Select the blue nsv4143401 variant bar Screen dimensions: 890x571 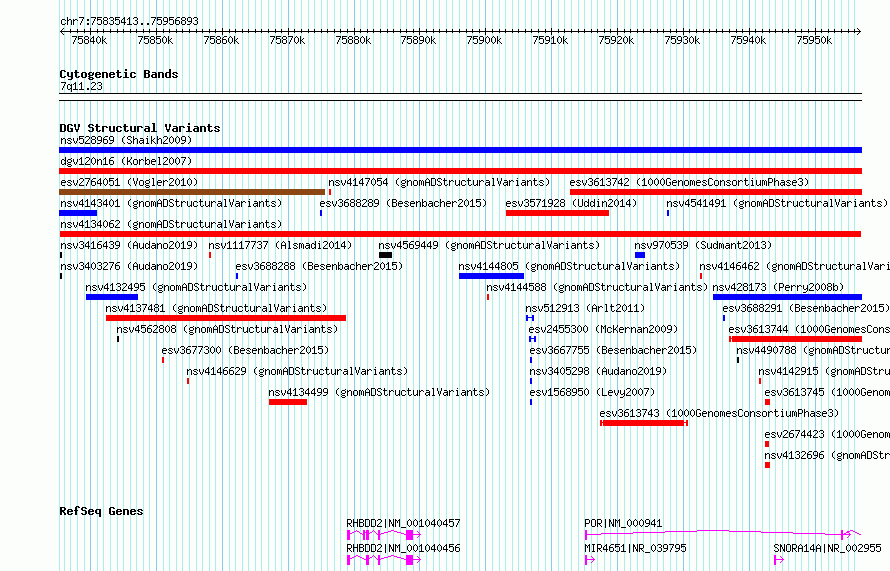coord(78,213)
